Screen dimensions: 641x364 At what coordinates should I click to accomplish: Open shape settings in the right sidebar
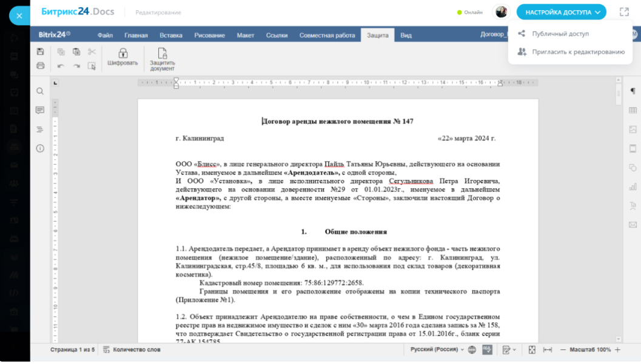point(633,168)
